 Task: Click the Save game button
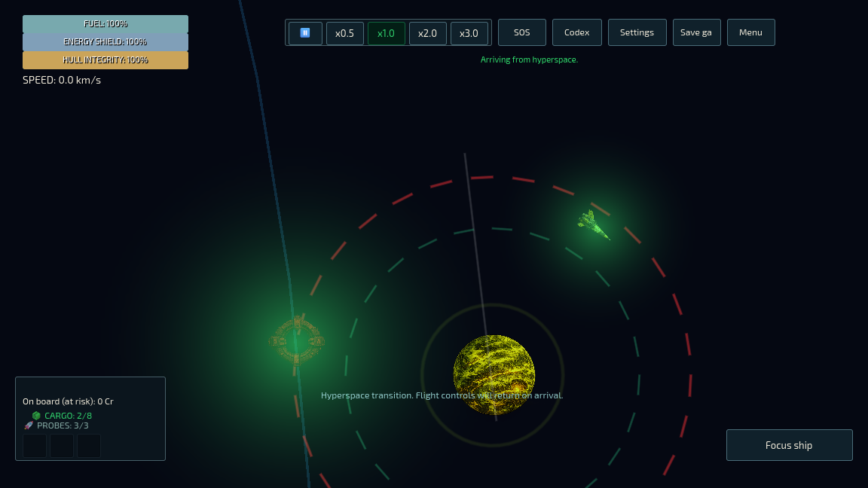tap(696, 32)
